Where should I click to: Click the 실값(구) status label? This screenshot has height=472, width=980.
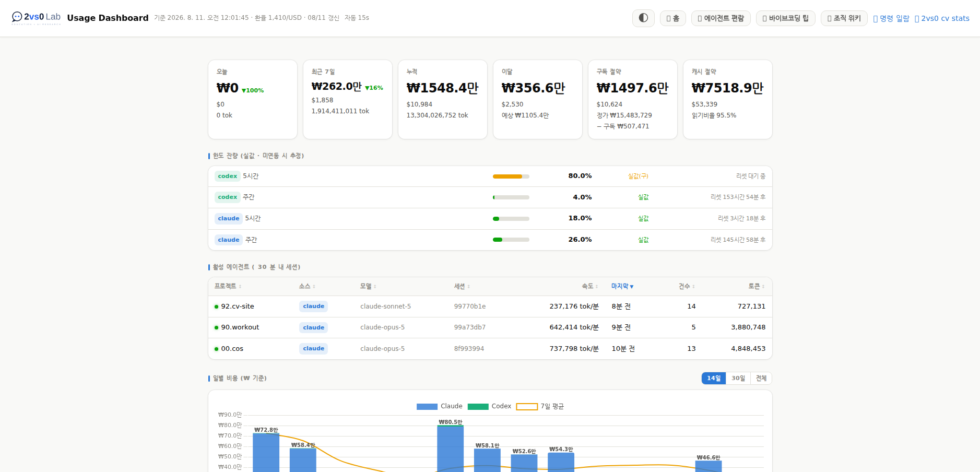click(x=638, y=176)
